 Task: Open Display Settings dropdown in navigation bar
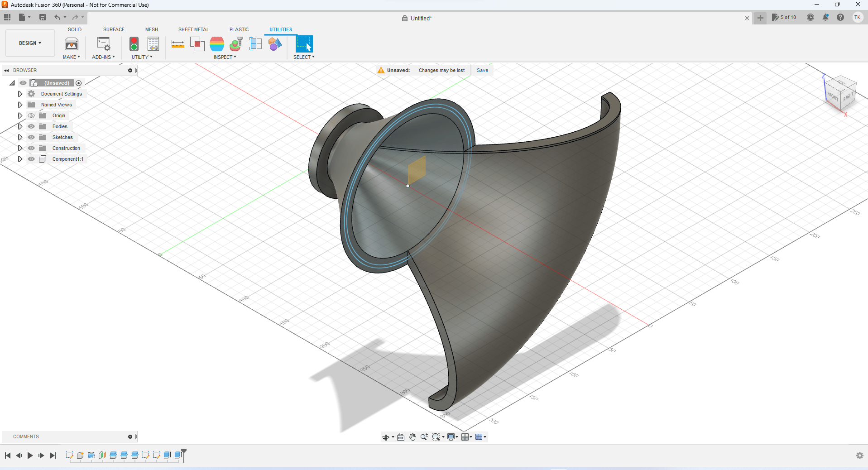pyautogui.click(x=453, y=437)
